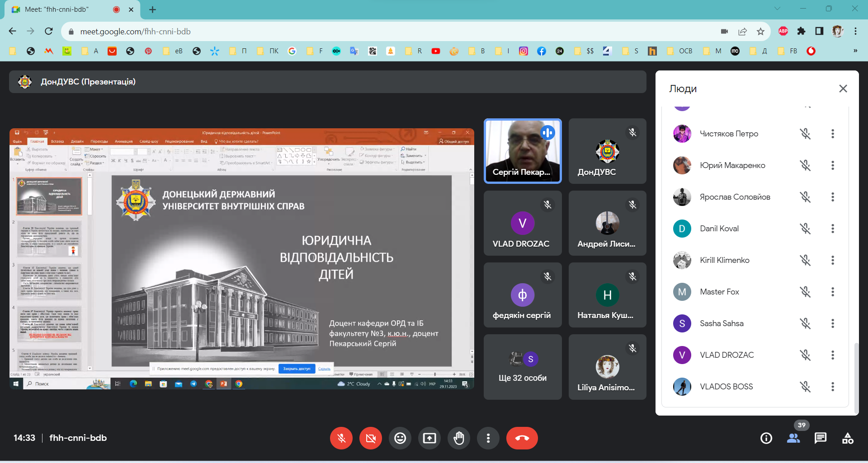Open more actions for Danil Koval

833,229
